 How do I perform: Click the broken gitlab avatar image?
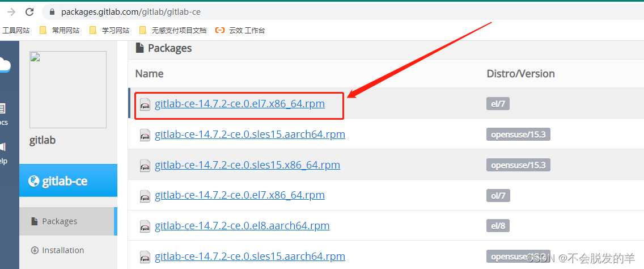pyautogui.click(x=68, y=89)
